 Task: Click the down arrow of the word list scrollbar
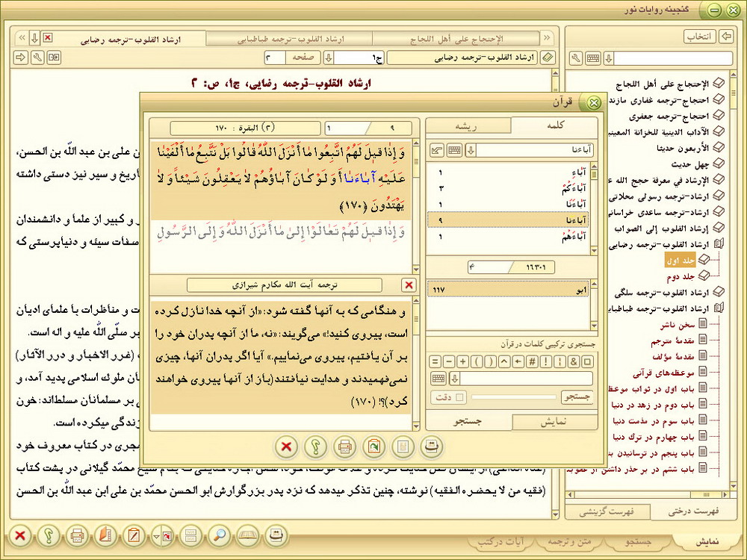coord(594,250)
